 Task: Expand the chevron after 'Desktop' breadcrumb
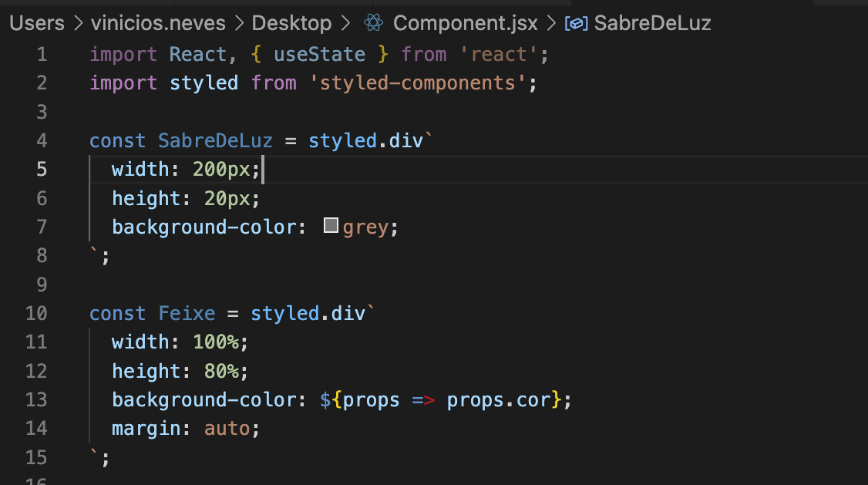click(345, 23)
